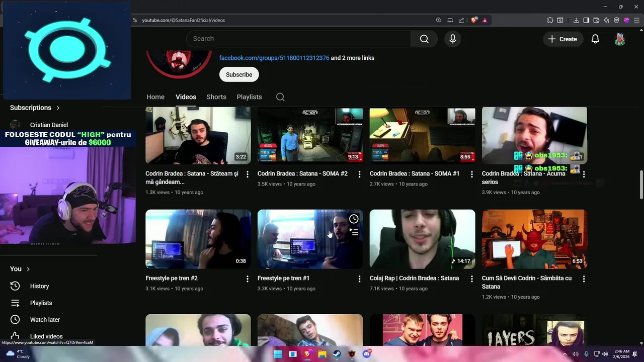644x362 pixels.
Task: Open options for Stăteam și mă gândeam video
Action: pos(247,174)
